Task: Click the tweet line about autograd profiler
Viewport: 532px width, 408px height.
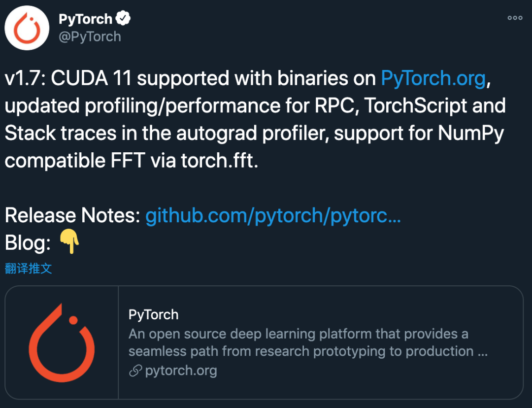Action: pyautogui.click(x=255, y=133)
